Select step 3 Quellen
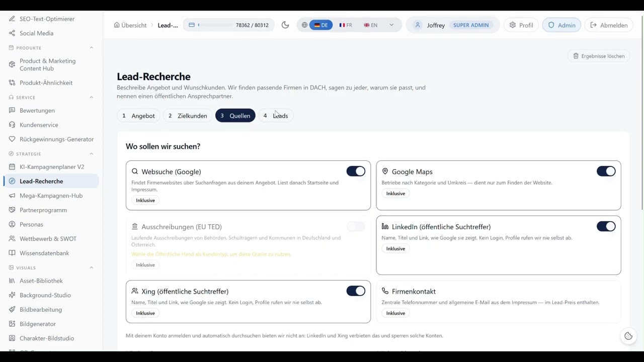 coord(235,116)
